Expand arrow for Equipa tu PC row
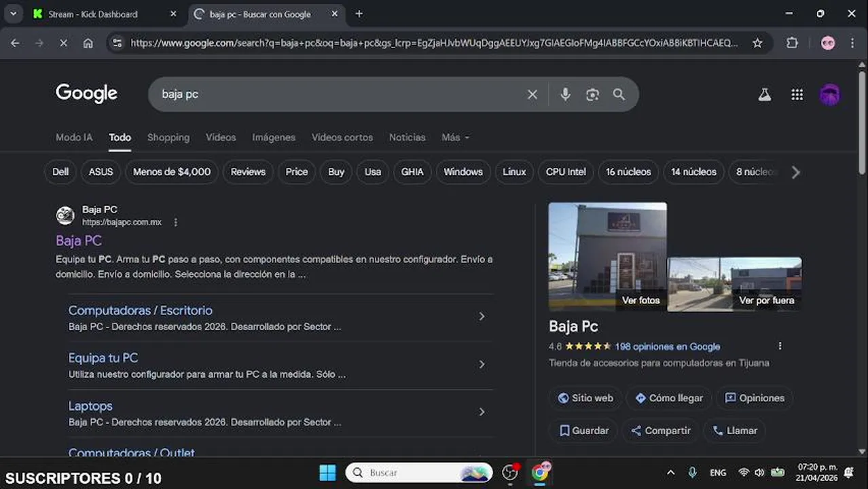 pos(482,364)
